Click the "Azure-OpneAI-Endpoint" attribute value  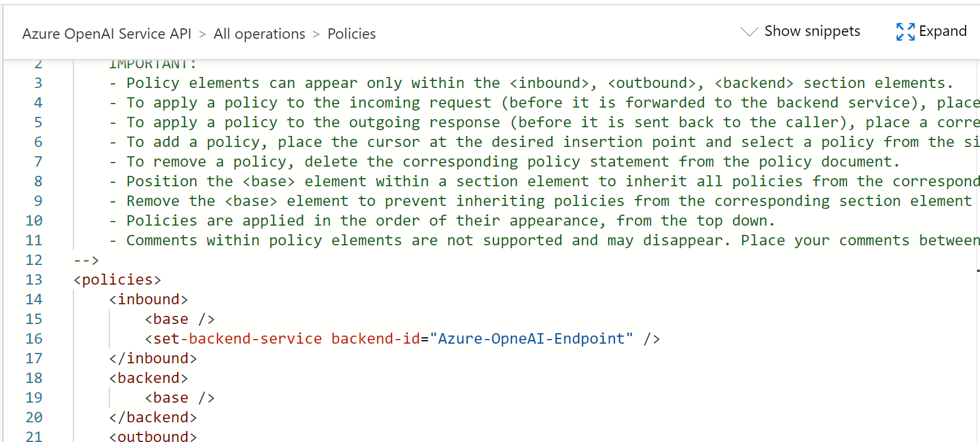(x=532, y=339)
